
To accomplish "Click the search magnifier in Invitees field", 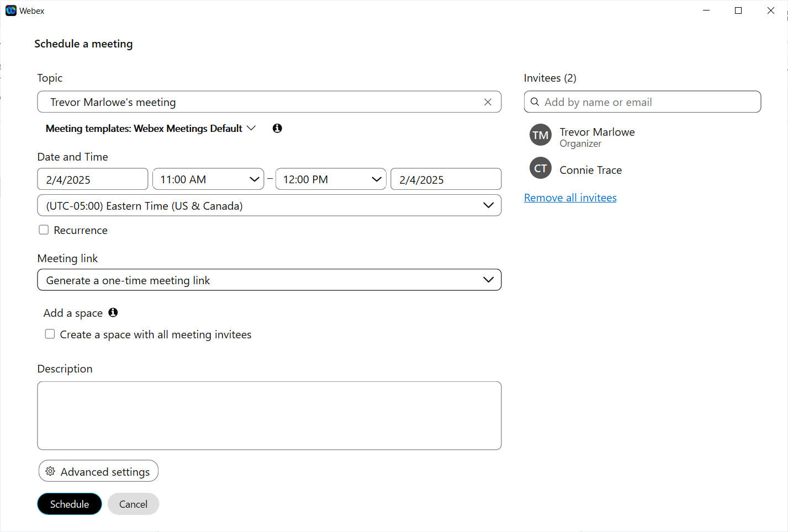I will [535, 102].
